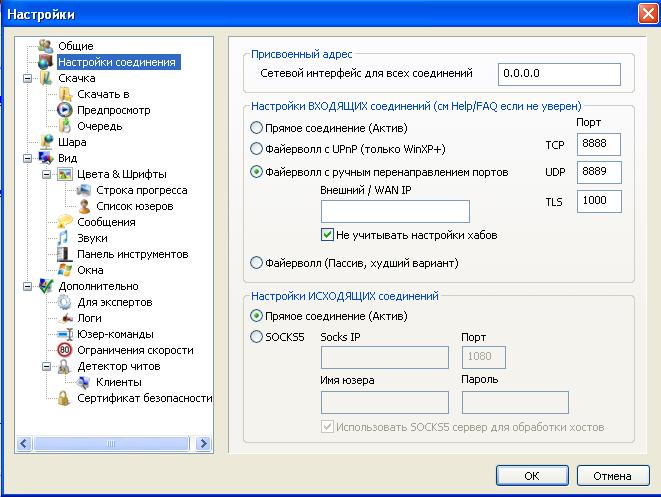Viewport: 661px width, 497px height.
Task: Collapse the Детектор читов tree node
Action: pyautogui.click(x=47, y=366)
